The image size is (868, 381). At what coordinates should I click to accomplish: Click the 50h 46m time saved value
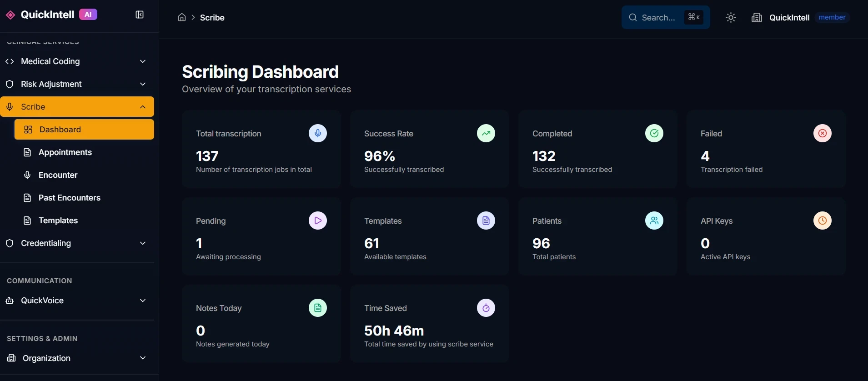(x=394, y=331)
